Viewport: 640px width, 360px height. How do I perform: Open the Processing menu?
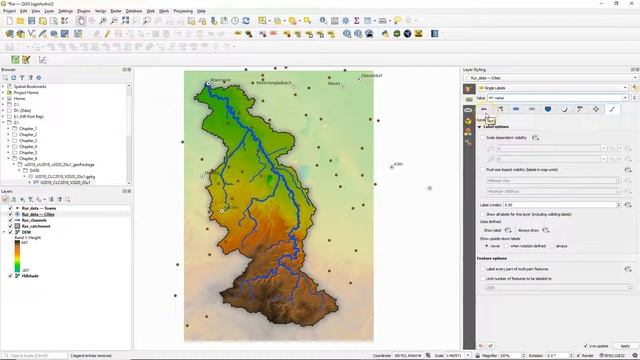(x=183, y=11)
